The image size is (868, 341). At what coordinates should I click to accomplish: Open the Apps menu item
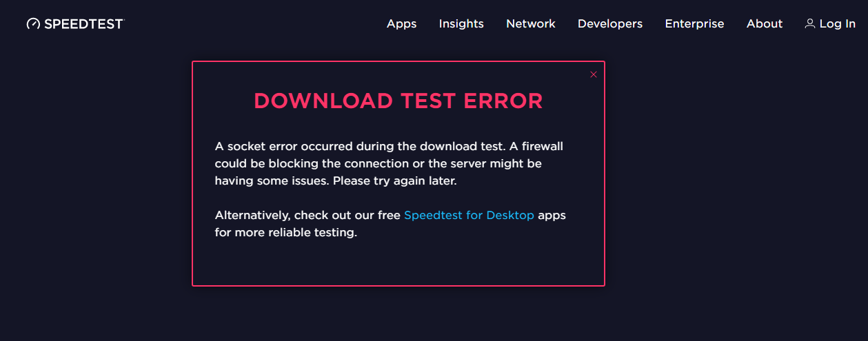[402, 23]
